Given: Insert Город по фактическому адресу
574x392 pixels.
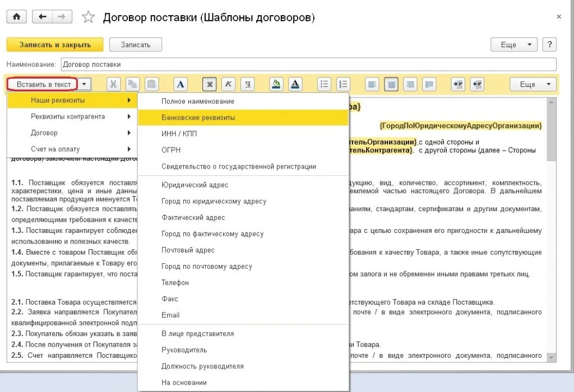Looking at the screenshot, I should pyautogui.click(x=243, y=234).
